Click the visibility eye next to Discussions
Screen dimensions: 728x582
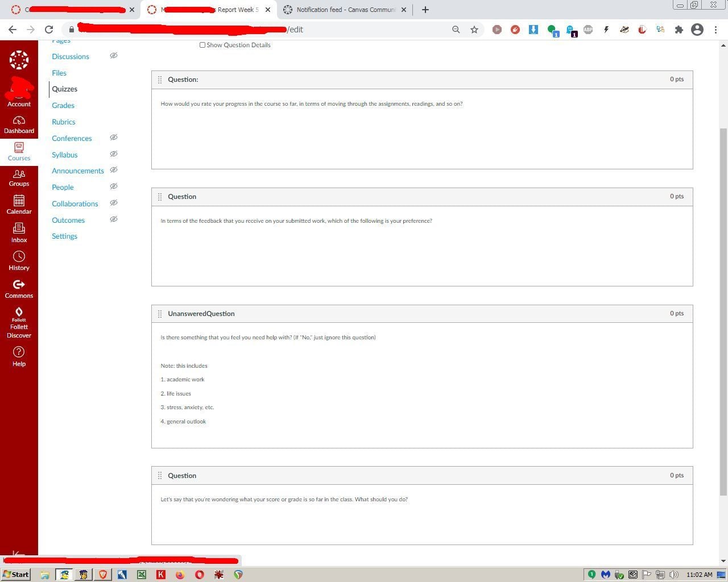click(x=114, y=55)
